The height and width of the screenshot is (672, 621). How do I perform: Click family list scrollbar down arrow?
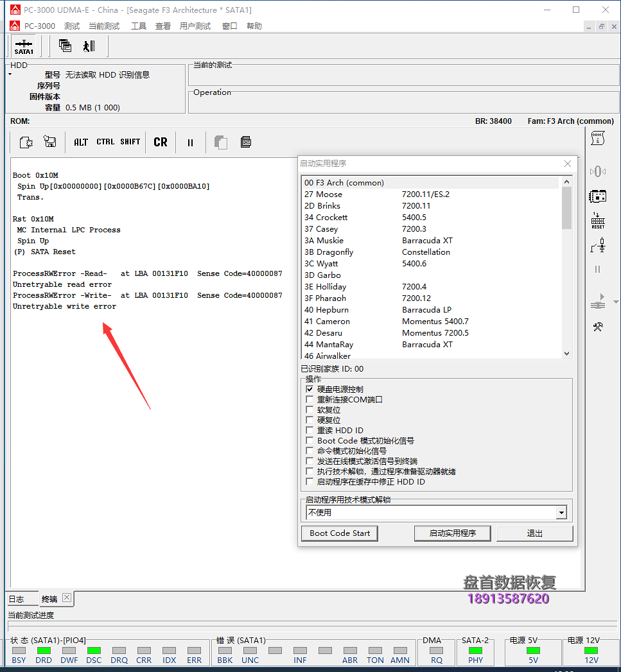(x=566, y=354)
